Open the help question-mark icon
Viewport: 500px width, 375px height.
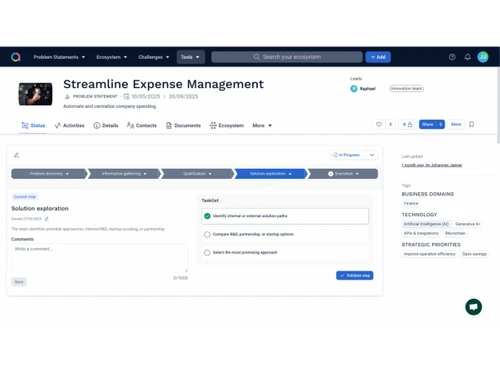click(452, 57)
